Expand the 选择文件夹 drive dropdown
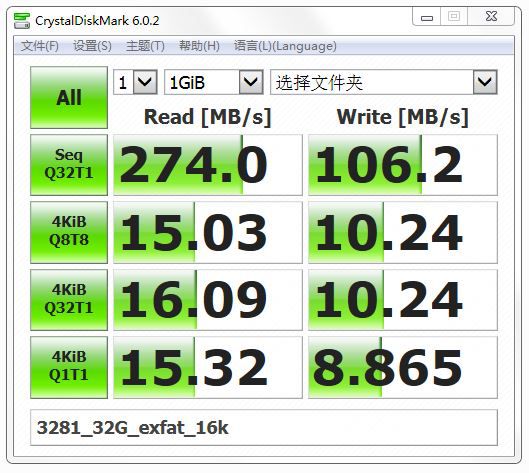Viewport: 529px width, 473px height. click(x=384, y=82)
